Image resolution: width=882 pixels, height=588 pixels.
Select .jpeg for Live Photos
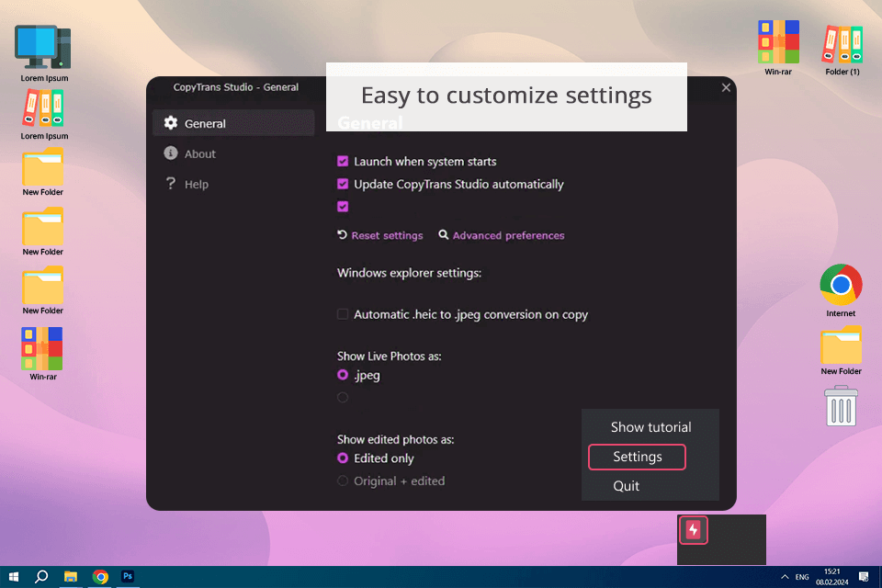[x=343, y=375]
